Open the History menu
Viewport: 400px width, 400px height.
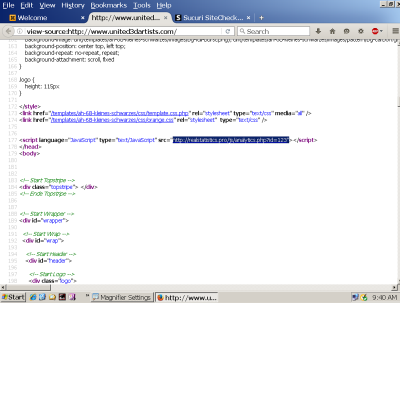click(x=73, y=5)
